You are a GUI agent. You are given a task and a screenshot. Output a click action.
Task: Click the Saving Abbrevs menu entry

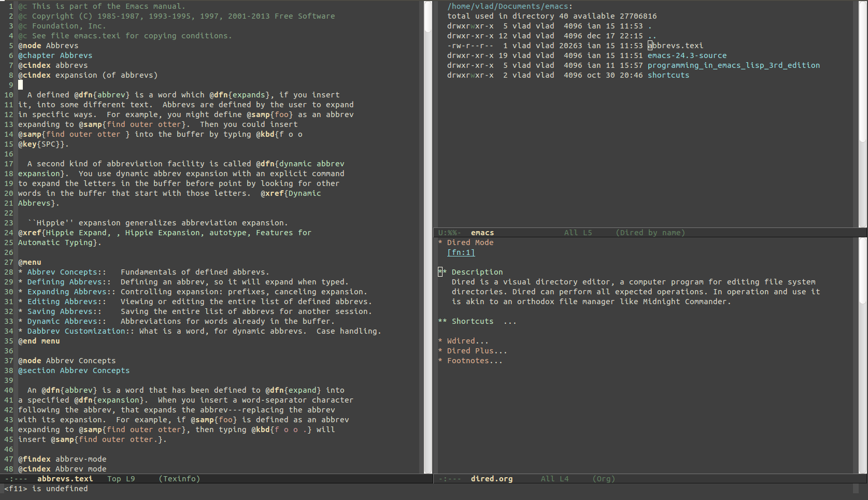[x=60, y=311]
